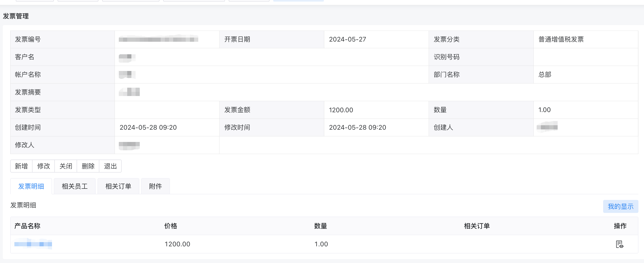
Task: Select the 发票明细 tab
Action: (31, 186)
